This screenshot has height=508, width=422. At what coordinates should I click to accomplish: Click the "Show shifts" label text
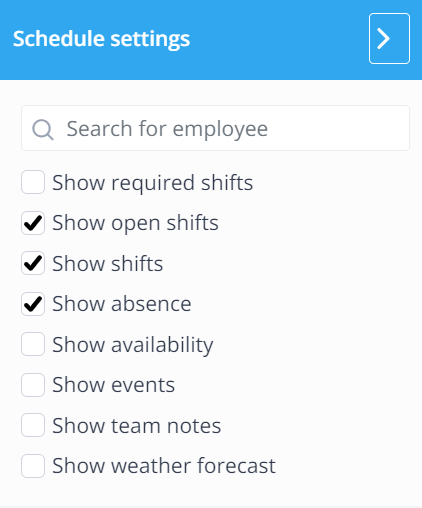108,263
